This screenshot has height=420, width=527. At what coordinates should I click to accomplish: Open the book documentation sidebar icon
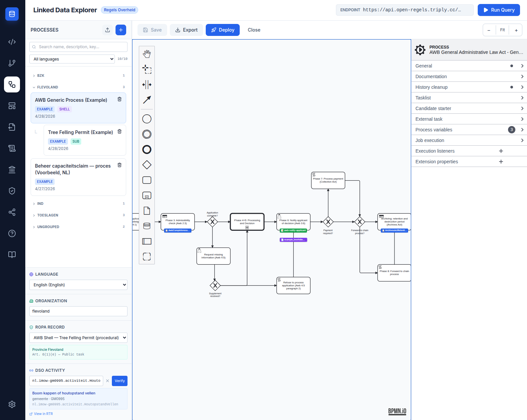12,255
